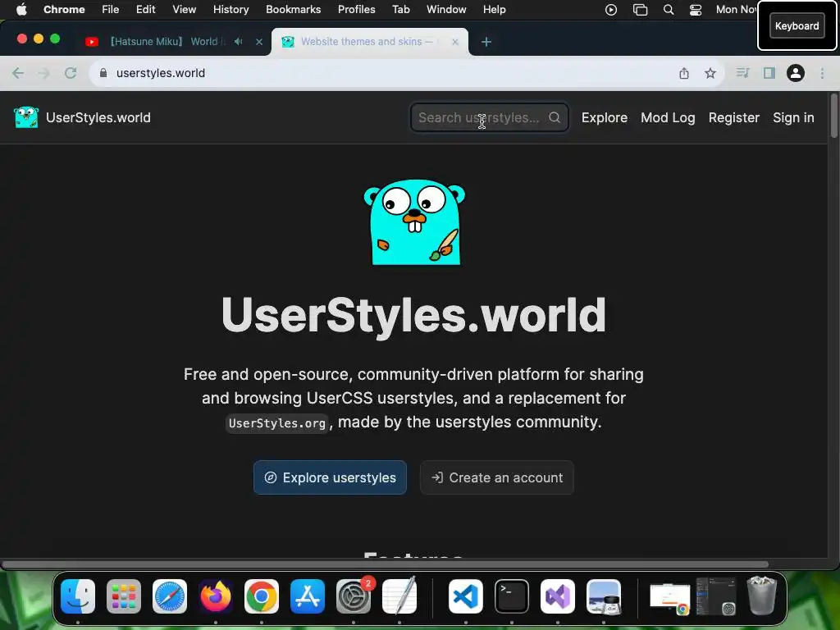Click the lock icon in address bar
This screenshot has width=840, height=630.
(103, 73)
